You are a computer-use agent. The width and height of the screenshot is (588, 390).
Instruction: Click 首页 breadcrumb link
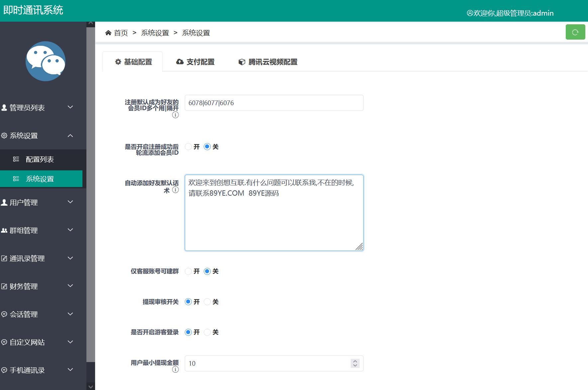pyautogui.click(x=121, y=33)
